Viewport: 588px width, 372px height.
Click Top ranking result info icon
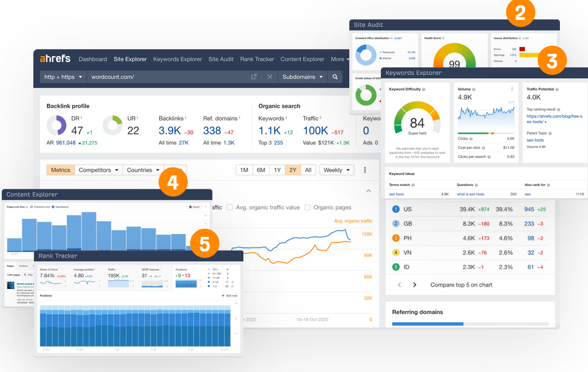click(559, 109)
